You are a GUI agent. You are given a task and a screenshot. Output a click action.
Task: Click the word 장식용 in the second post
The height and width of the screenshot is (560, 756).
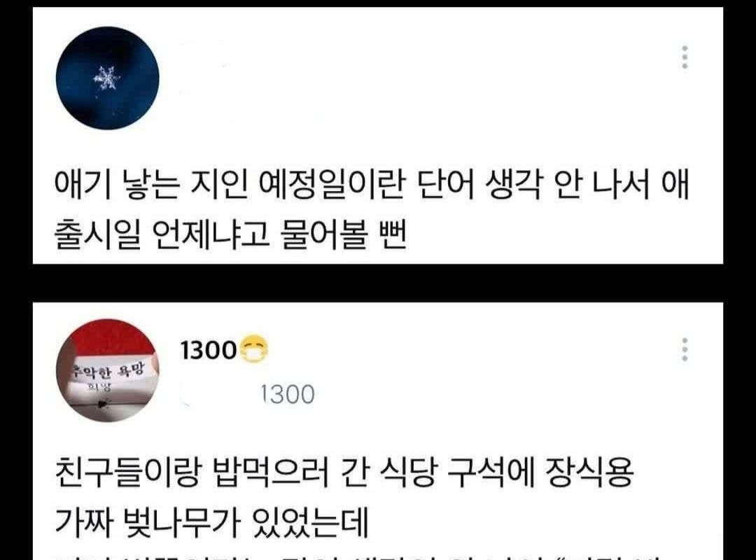589,471
